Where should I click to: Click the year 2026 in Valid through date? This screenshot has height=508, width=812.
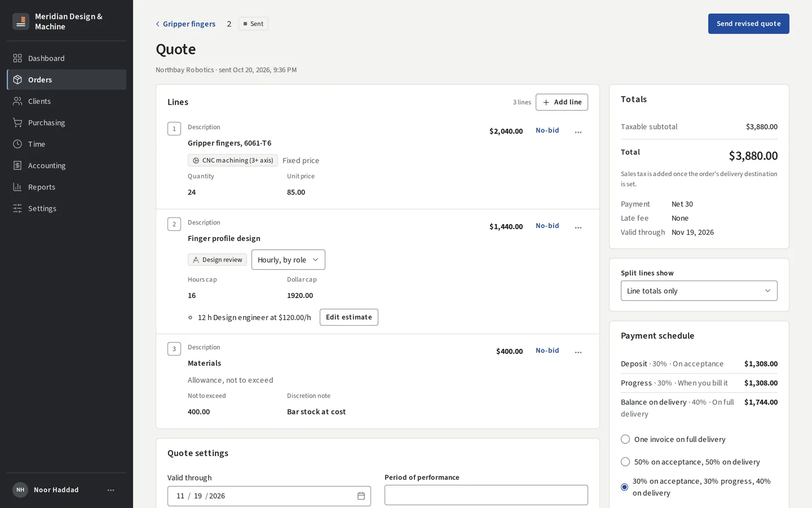[x=217, y=496]
